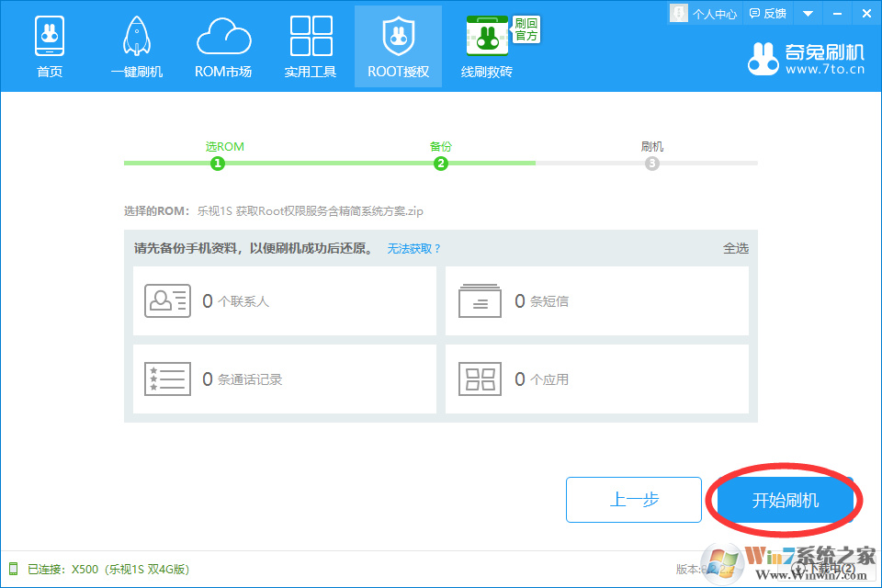Screen dimensions: 882x588
Task: Click 开始刷机 start flashing button
Action: click(x=786, y=500)
